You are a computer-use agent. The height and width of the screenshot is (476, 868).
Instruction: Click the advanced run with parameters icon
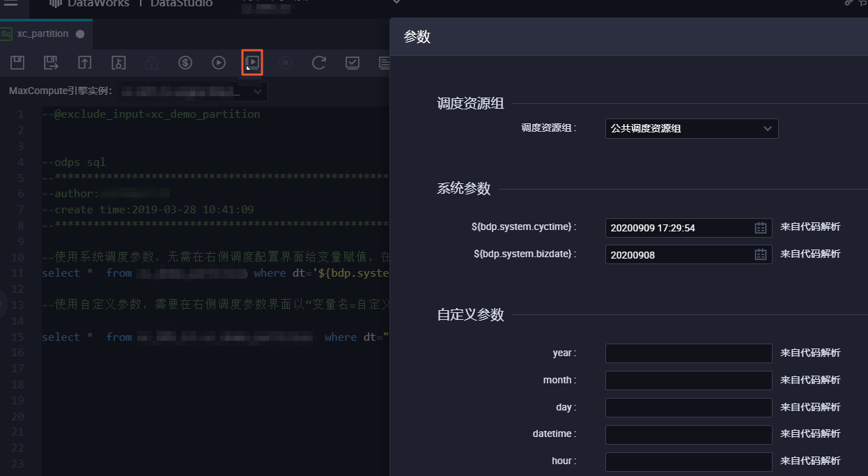coord(252,63)
